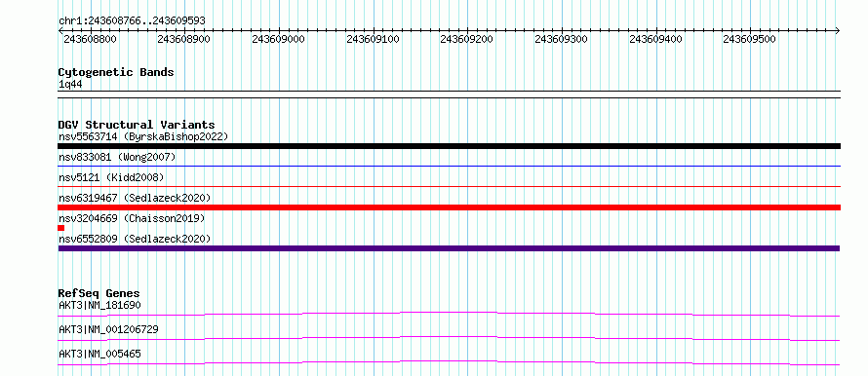Select the RefSeq Genes track title
Screen dimensions: 868x376
click(99, 293)
